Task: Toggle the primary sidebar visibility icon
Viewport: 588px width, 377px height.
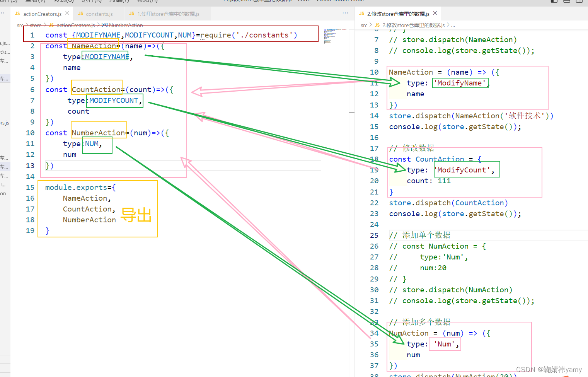Action: tap(554, 2)
